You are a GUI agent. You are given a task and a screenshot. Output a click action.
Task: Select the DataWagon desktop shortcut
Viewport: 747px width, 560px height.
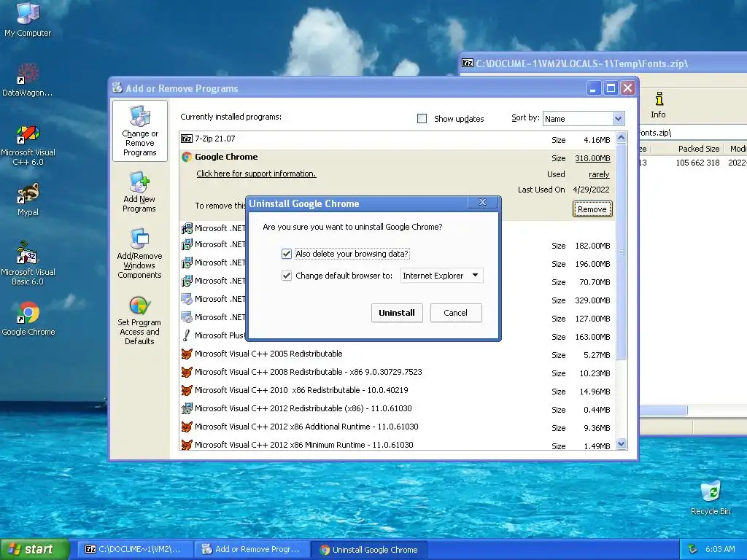28,79
